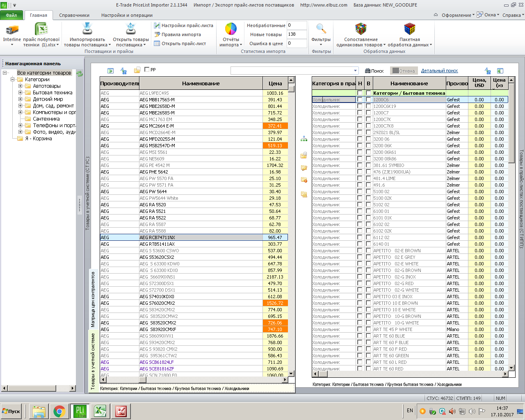Tick the H checkbox for row 5100 02

(360, 192)
